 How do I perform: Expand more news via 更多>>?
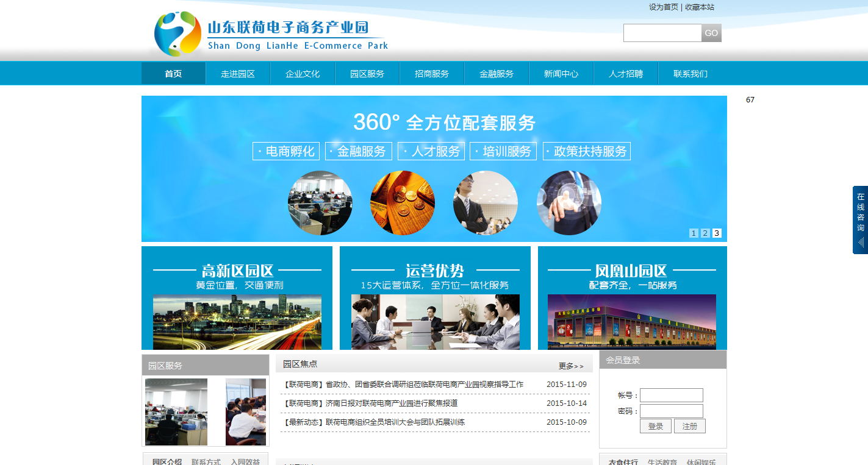[x=571, y=366]
